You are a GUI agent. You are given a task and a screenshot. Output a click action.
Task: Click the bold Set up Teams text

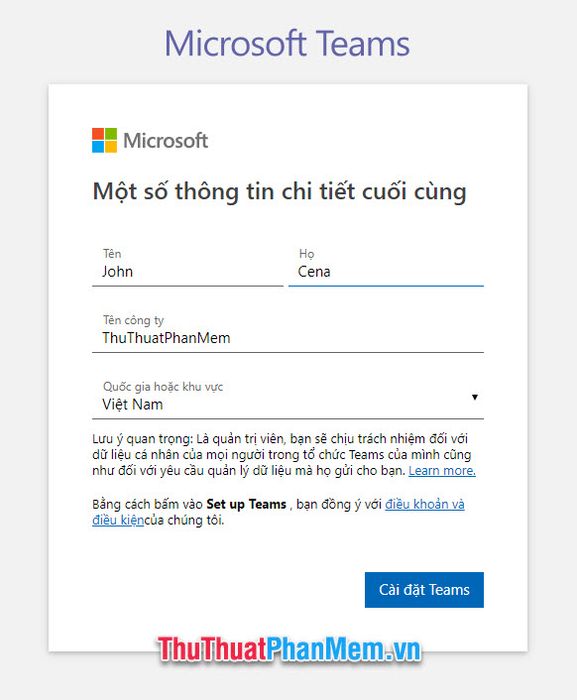(246, 504)
